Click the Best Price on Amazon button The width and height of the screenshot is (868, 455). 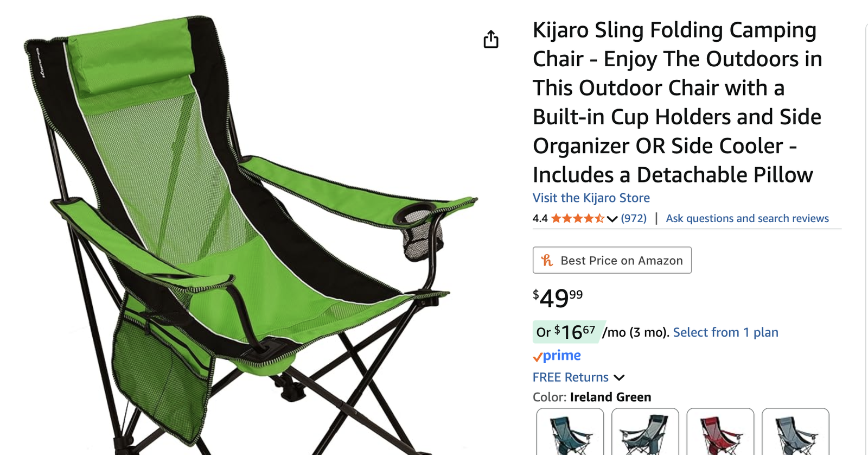(x=612, y=260)
